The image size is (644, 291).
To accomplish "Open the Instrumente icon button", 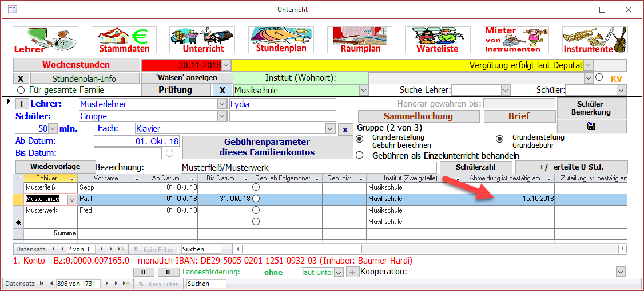I will coord(595,40).
